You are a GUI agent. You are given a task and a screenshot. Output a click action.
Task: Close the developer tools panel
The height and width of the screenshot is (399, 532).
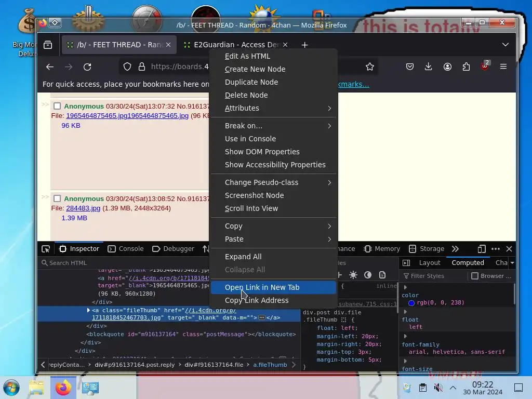point(509,249)
